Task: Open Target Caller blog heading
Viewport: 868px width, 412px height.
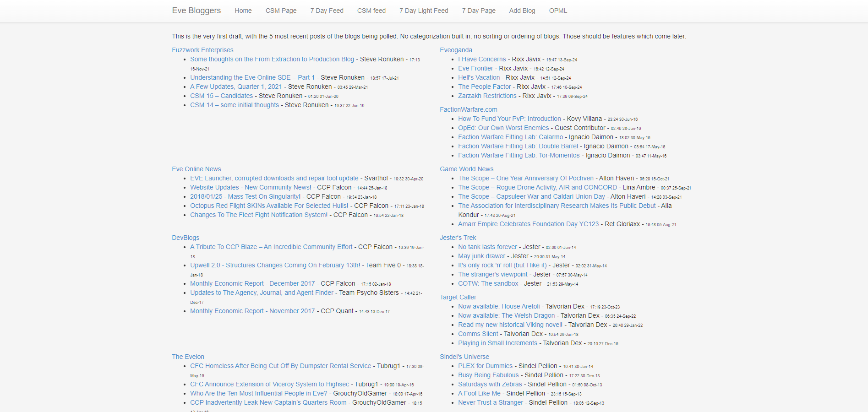Action: pos(458,297)
